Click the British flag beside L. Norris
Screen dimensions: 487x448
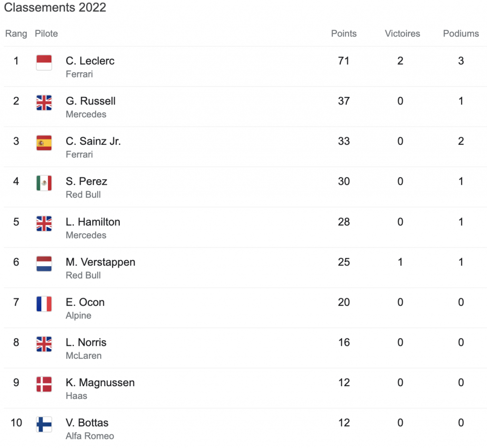tap(44, 344)
